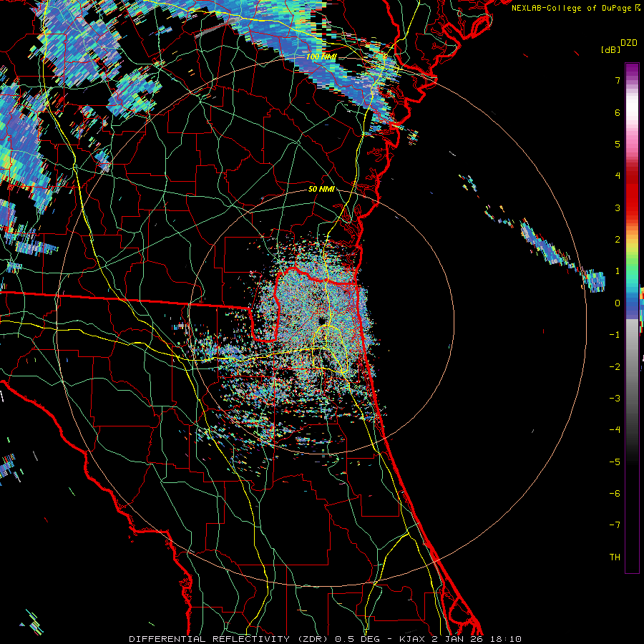The image size is (644, 644).
Task: Click the 0 value on the color scale
Action: click(618, 303)
